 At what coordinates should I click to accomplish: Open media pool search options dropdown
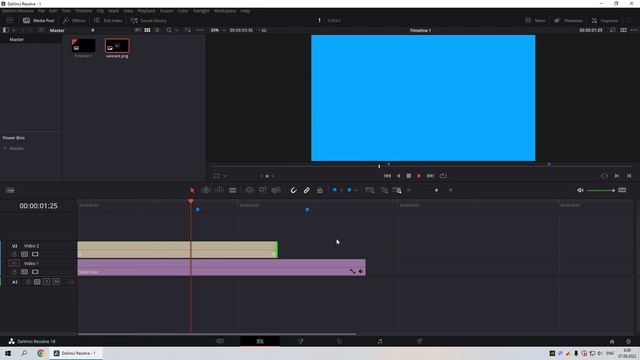point(177,30)
